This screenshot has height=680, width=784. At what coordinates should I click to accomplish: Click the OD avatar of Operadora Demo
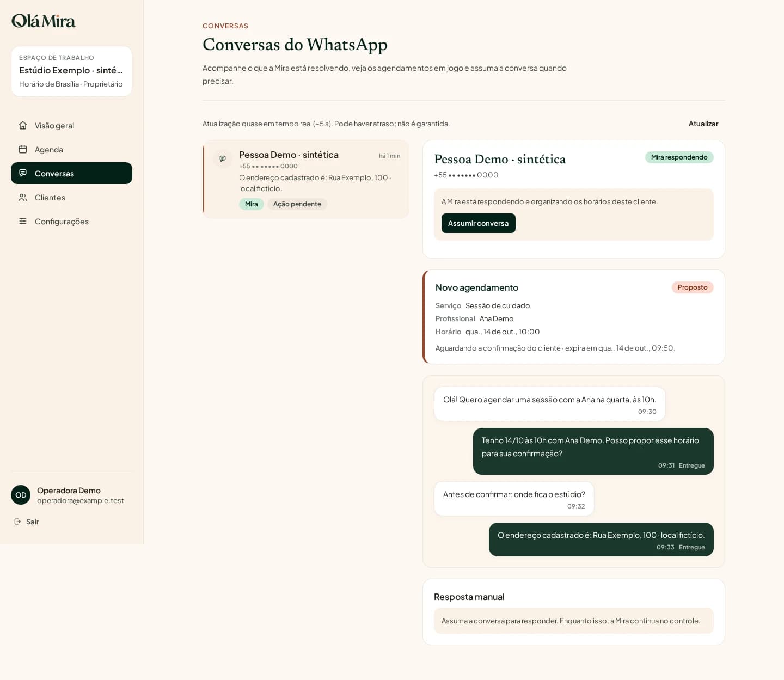pyautogui.click(x=21, y=495)
